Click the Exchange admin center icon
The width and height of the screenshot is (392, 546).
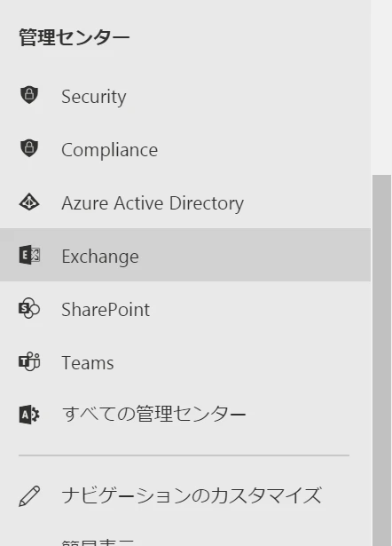pos(29,255)
